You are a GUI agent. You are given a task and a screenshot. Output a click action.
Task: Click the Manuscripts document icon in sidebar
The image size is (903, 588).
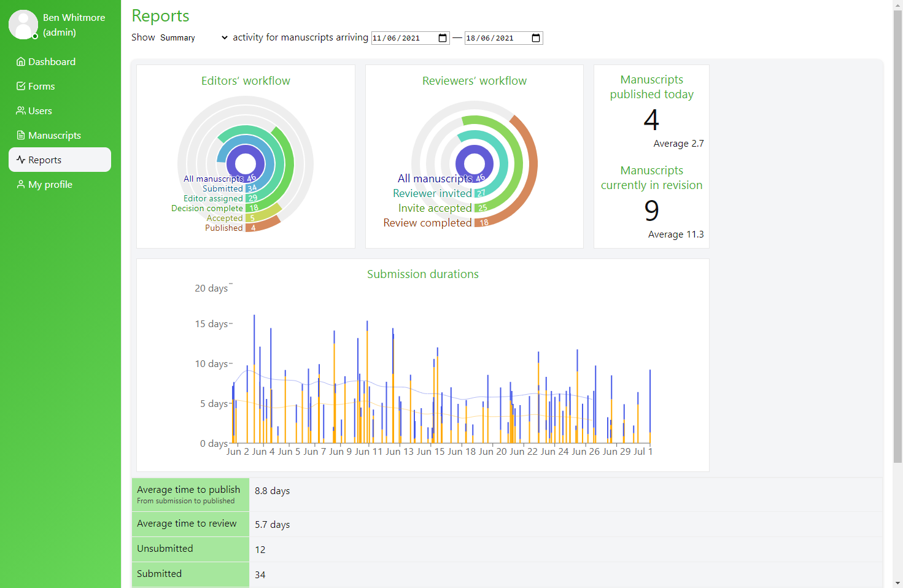[x=21, y=135]
